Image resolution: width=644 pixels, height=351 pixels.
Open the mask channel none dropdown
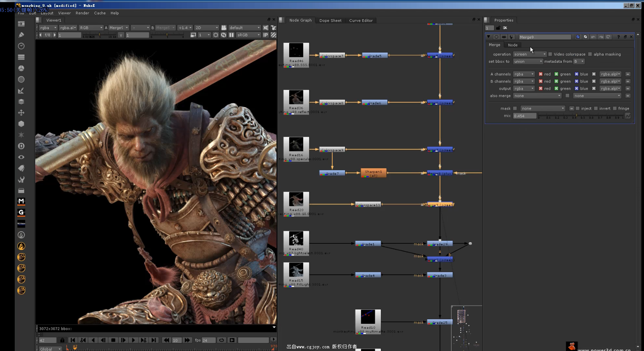543,108
